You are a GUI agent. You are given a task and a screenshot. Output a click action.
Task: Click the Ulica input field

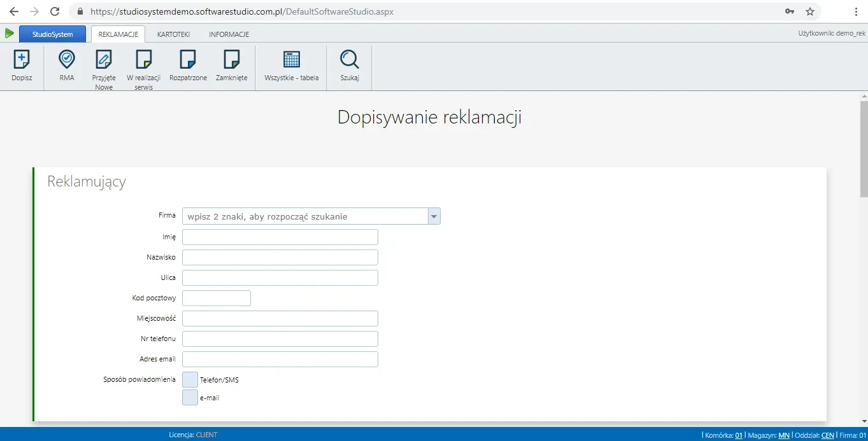coord(280,277)
